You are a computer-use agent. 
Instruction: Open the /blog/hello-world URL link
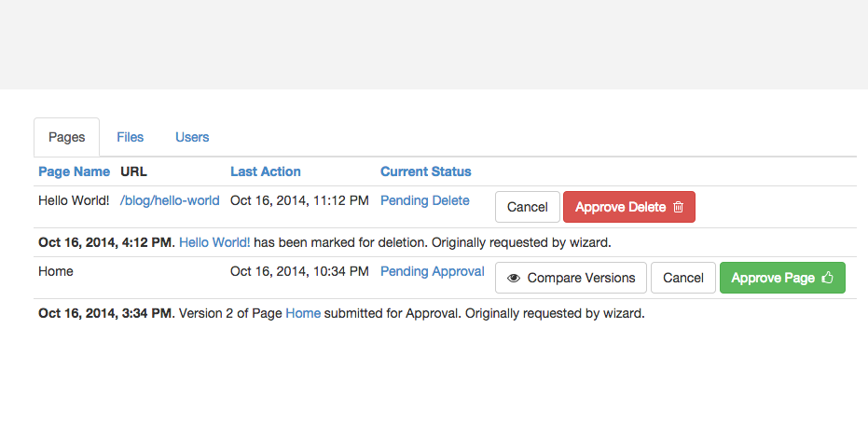pyautogui.click(x=170, y=200)
